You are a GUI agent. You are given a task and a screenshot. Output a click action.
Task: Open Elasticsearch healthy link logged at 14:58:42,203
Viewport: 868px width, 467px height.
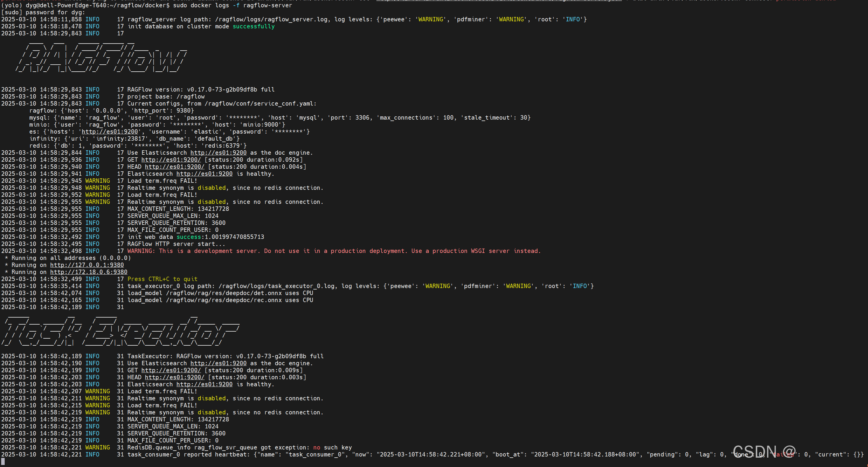pos(204,384)
